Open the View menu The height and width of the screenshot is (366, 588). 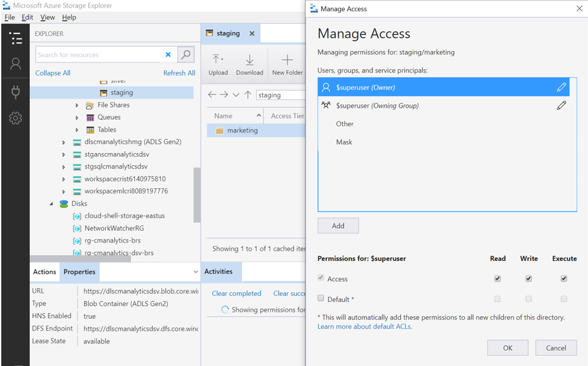point(48,17)
